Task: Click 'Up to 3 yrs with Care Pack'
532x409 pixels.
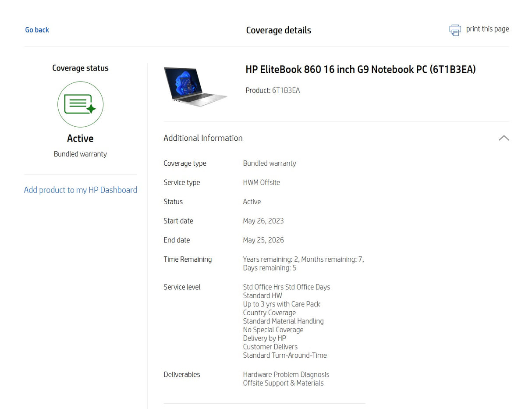Action: (282, 304)
